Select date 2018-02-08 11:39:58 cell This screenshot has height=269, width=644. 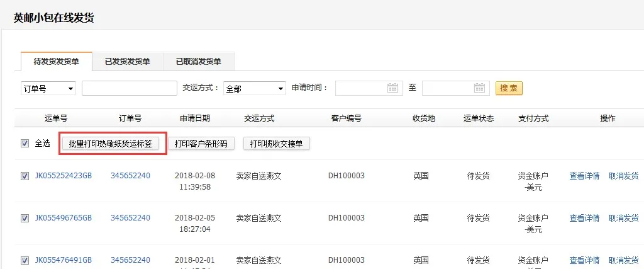pos(195,181)
